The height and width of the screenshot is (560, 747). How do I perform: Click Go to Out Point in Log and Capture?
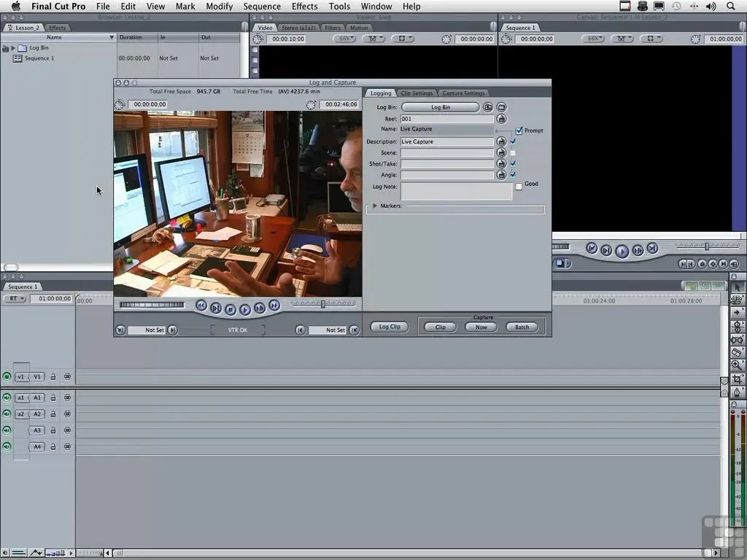coord(354,330)
